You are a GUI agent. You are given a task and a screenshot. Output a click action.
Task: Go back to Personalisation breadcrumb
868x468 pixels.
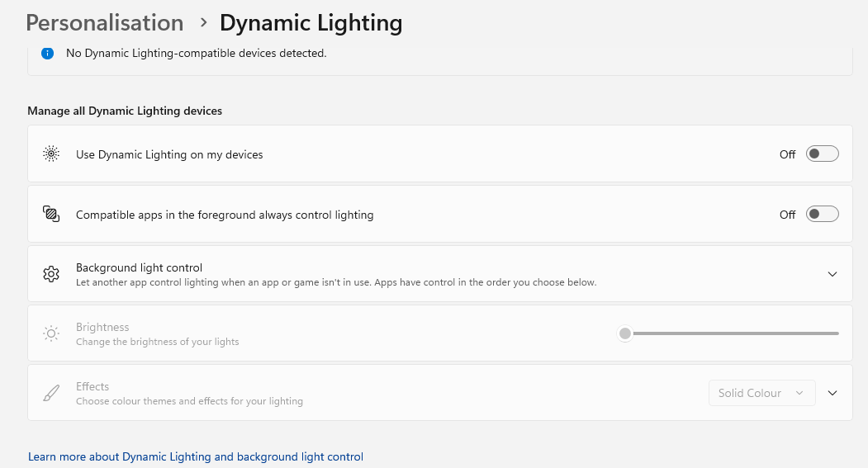click(x=105, y=23)
